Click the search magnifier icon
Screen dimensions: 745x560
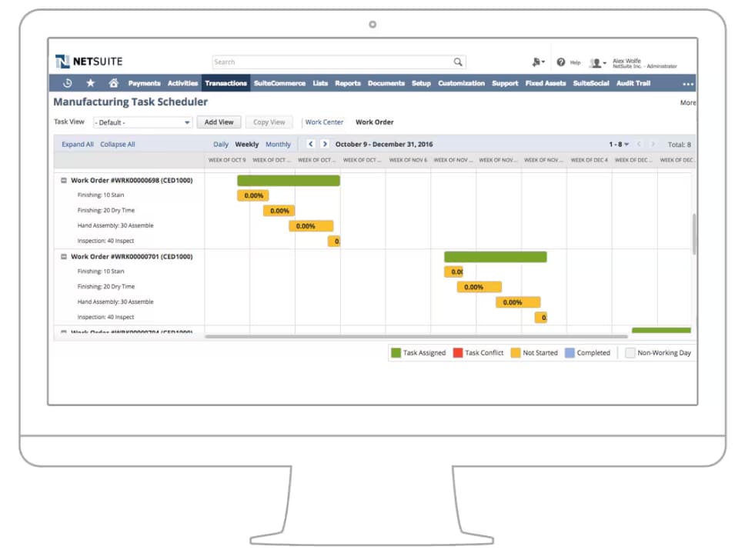(x=458, y=62)
